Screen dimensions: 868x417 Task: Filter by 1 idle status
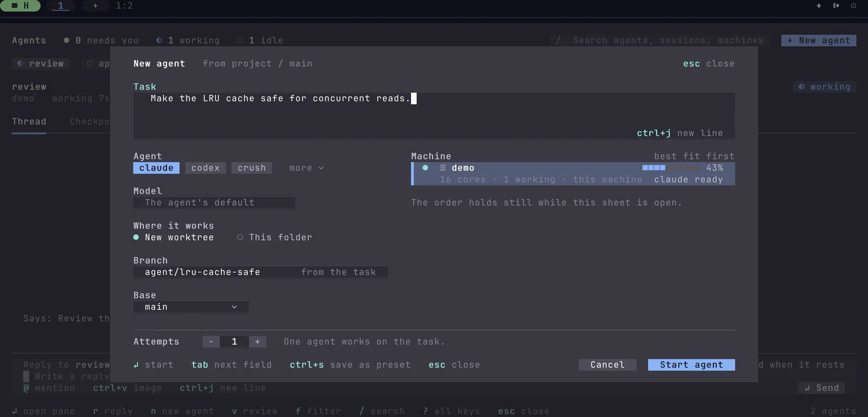pyautogui.click(x=260, y=40)
